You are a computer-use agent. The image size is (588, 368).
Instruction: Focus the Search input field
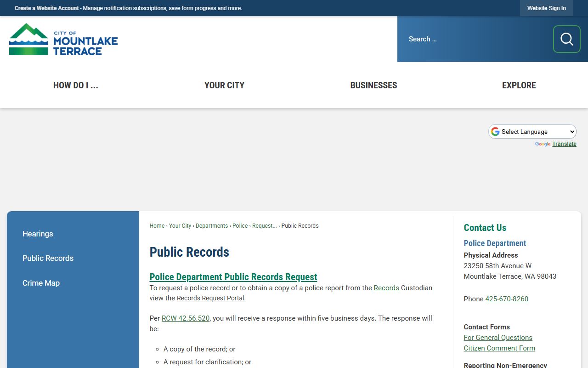(x=475, y=39)
